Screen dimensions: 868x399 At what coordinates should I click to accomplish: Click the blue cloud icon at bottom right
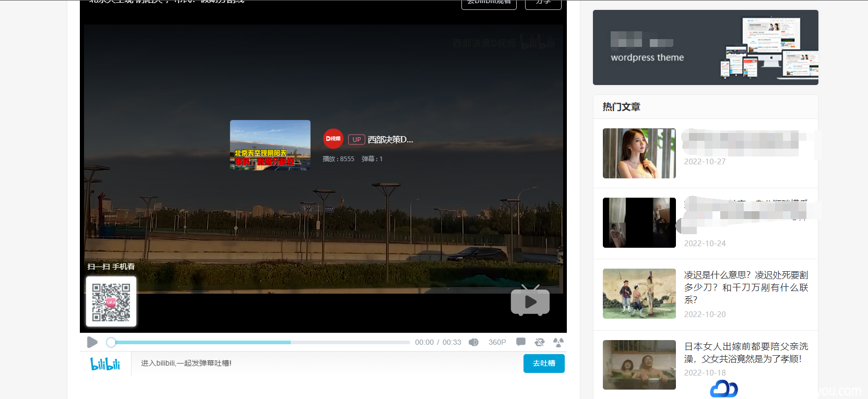pos(723,389)
